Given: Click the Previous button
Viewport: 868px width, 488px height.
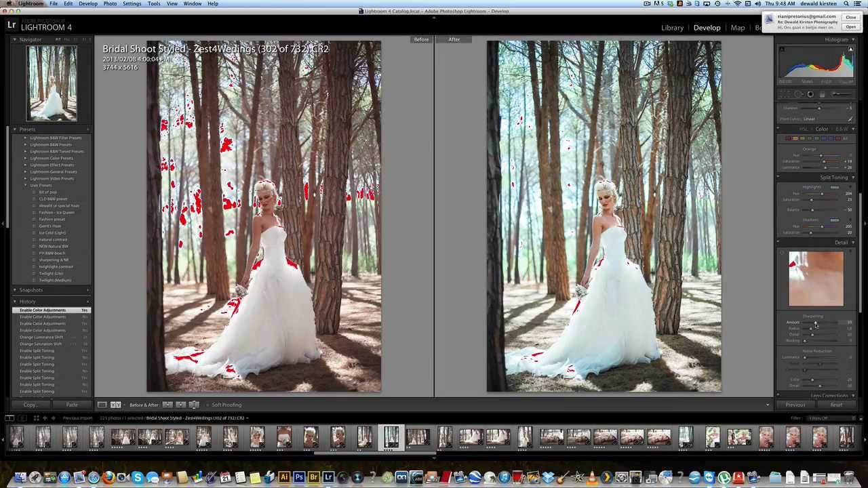Looking at the screenshot, I should 795,405.
